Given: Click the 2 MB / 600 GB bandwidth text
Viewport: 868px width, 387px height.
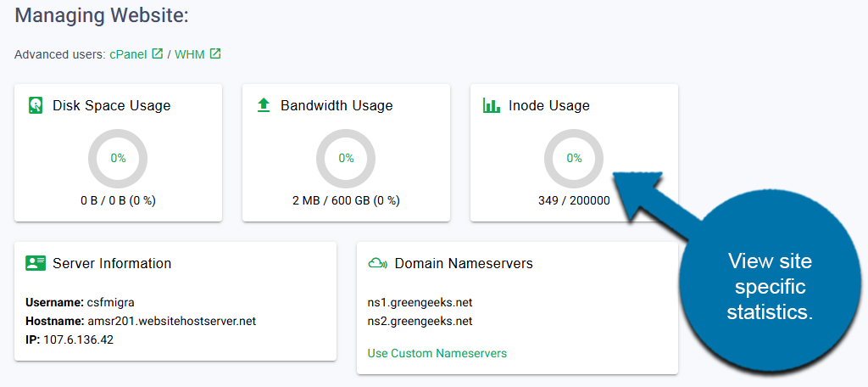Looking at the screenshot, I should [x=346, y=201].
